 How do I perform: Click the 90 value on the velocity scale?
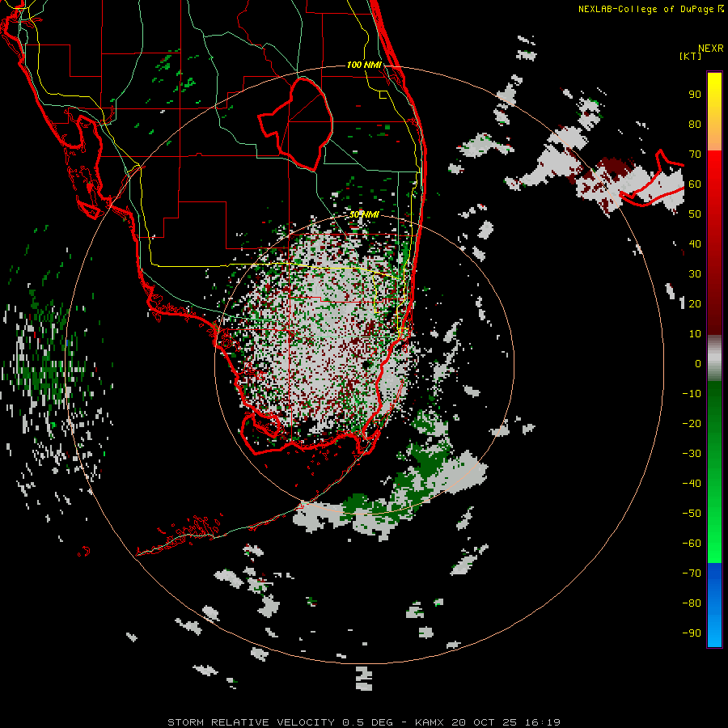point(695,95)
